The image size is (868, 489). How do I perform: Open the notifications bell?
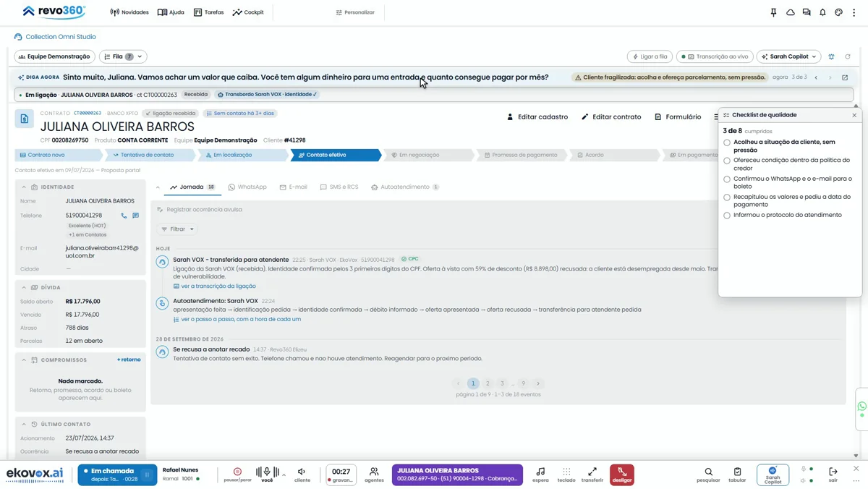coord(822,12)
